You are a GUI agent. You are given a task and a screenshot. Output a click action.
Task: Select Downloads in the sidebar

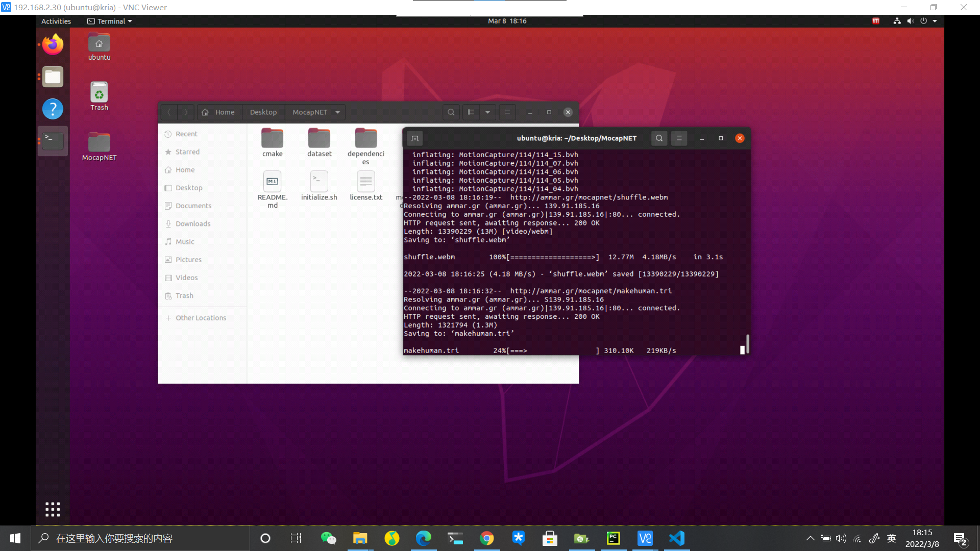point(192,223)
